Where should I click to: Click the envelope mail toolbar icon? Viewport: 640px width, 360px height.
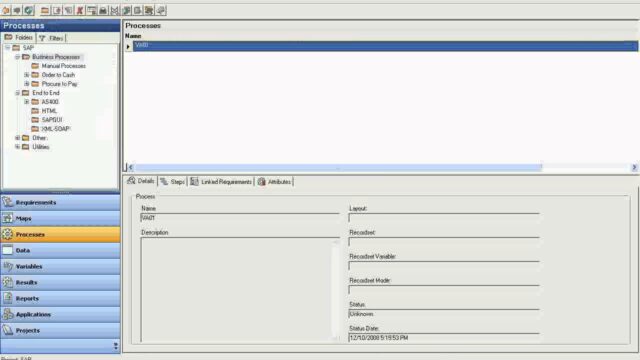(x=115, y=10)
